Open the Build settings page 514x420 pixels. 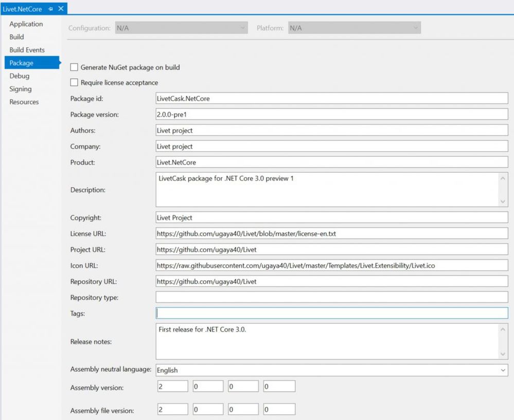[x=16, y=36]
